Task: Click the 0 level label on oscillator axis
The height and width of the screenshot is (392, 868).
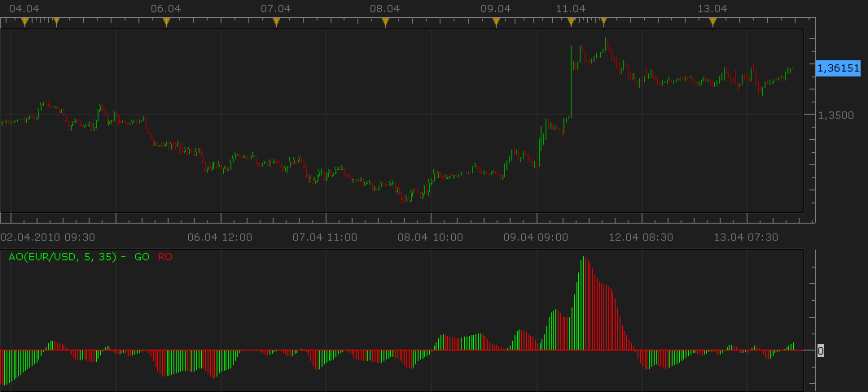Action: click(821, 350)
